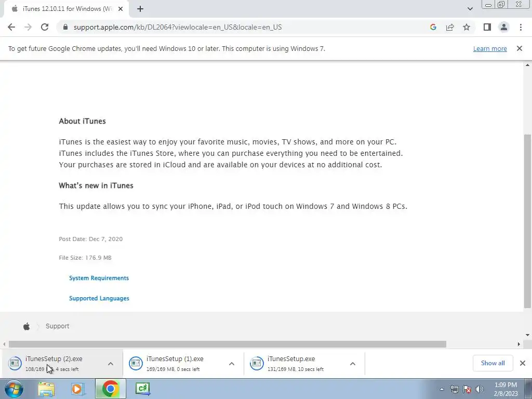Open the Chrome side panel
532x399 pixels.
(487, 27)
